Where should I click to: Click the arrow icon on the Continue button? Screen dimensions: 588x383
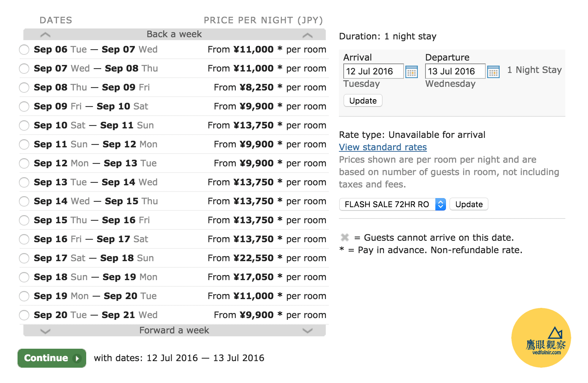(77, 358)
